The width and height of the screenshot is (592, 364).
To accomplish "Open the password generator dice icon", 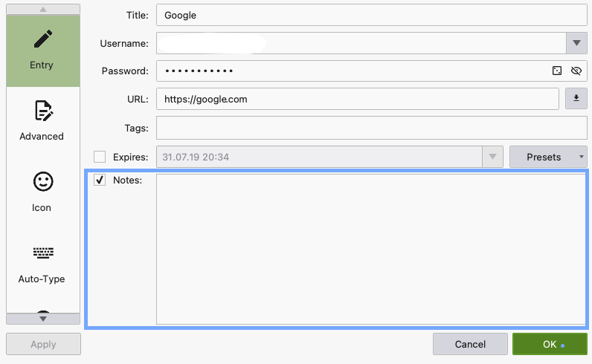I will (557, 71).
